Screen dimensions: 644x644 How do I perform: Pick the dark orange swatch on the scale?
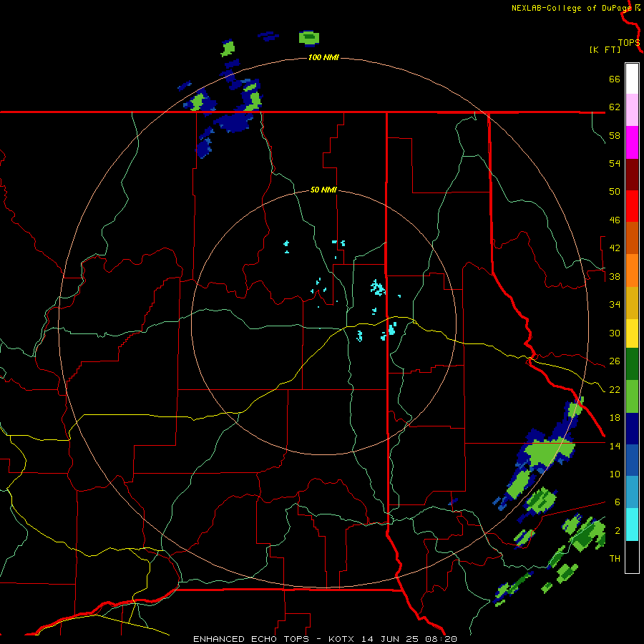coord(632,238)
